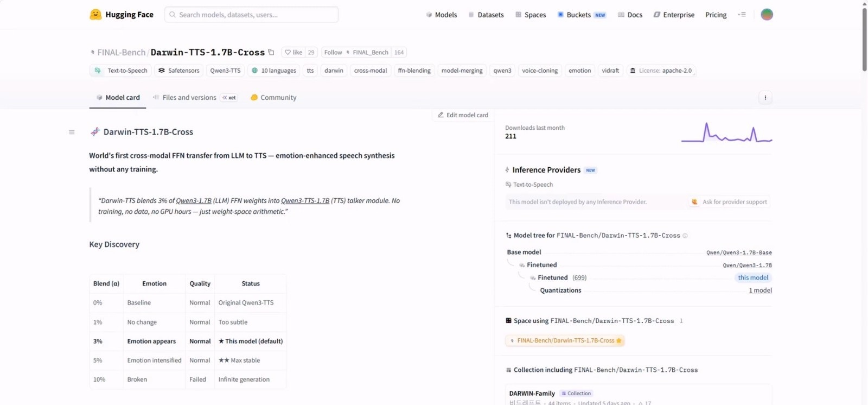868x405 pixels.
Task: Click the 'Key Discovery' heading
Action: (x=114, y=244)
